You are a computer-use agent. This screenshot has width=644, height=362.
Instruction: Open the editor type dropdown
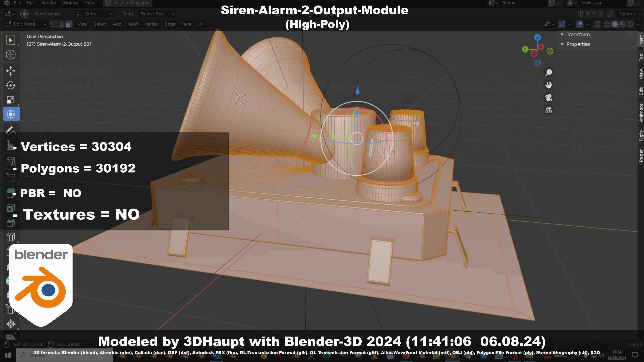click(x=10, y=14)
